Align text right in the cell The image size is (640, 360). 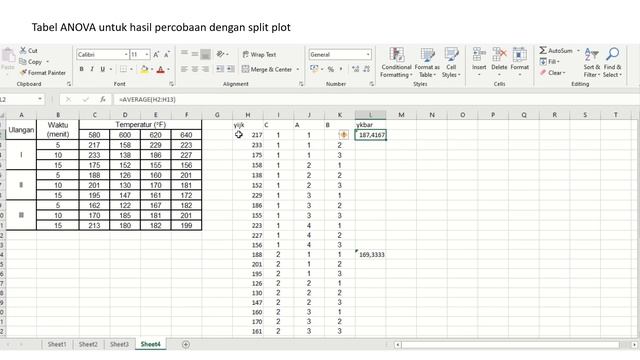(205, 69)
